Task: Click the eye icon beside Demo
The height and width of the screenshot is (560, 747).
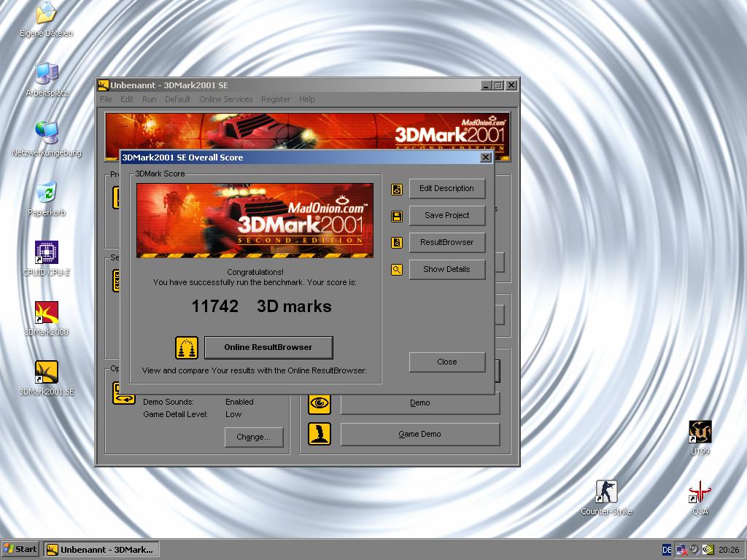Action: tap(320, 402)
